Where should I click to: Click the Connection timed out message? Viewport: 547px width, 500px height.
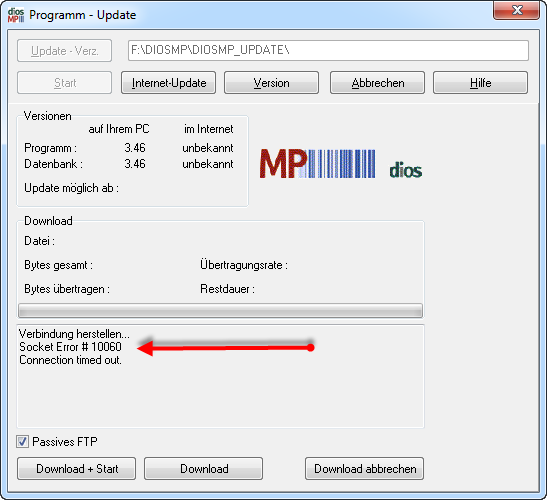[x=70, y=360]
